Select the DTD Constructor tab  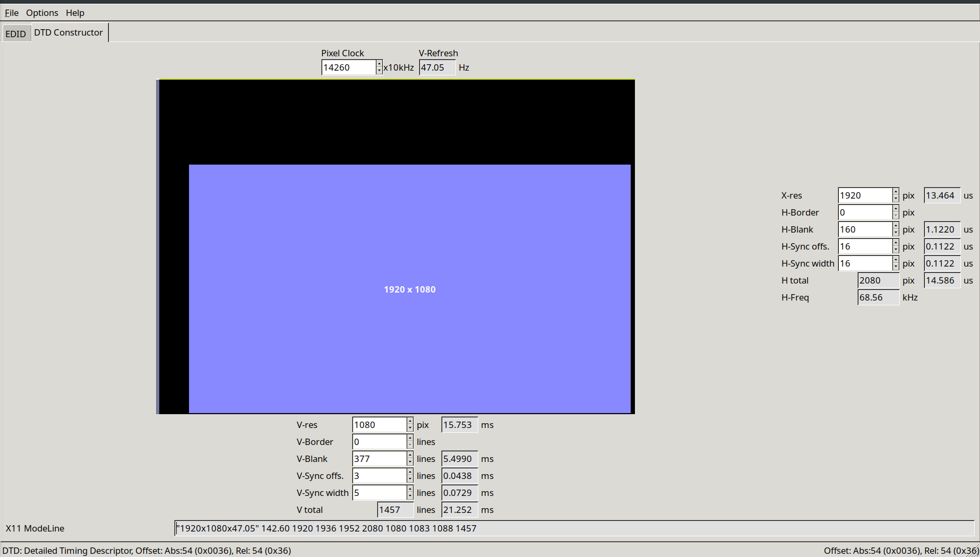[x=68, y=32]
